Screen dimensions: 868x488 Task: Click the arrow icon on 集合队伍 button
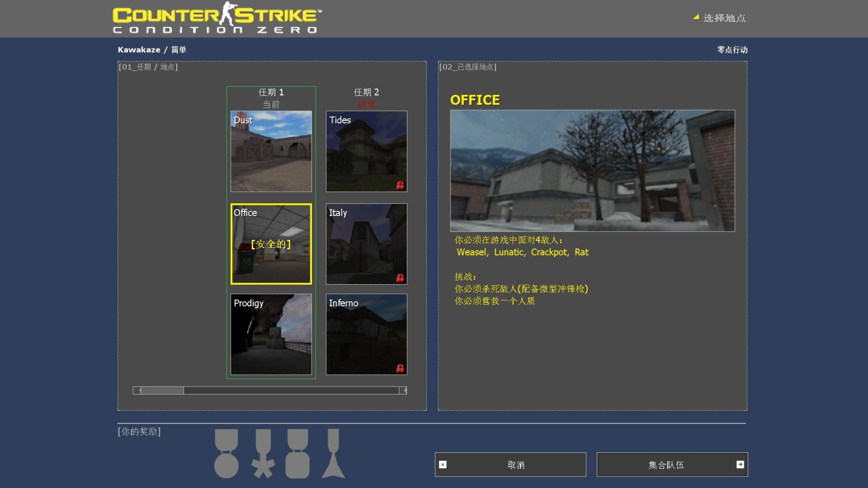[740, 464]
